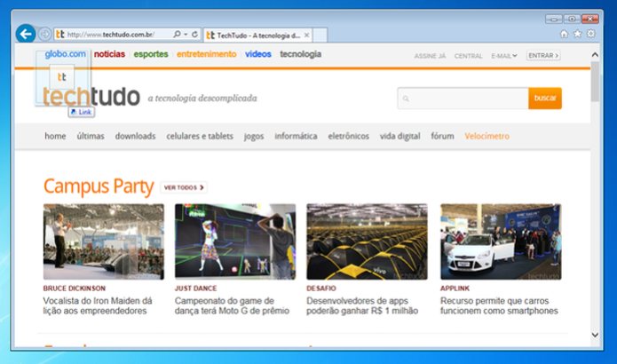Open Favorites star icon

577,34
